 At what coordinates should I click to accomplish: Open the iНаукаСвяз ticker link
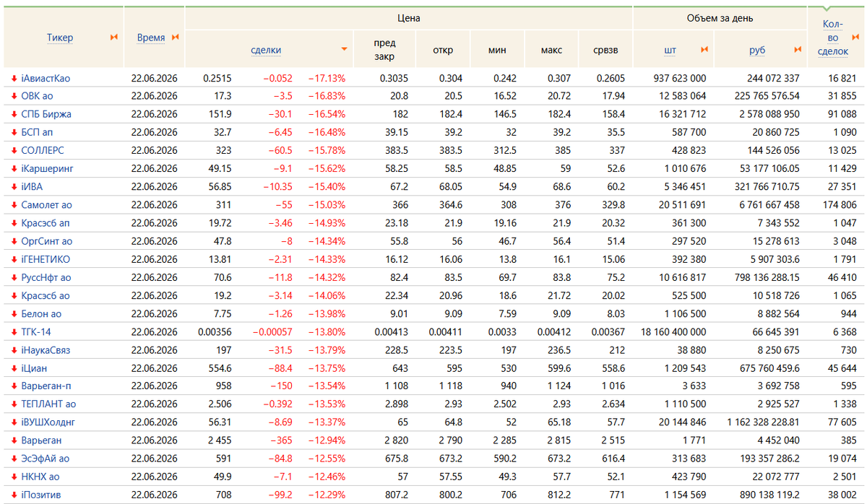[46, 349]
